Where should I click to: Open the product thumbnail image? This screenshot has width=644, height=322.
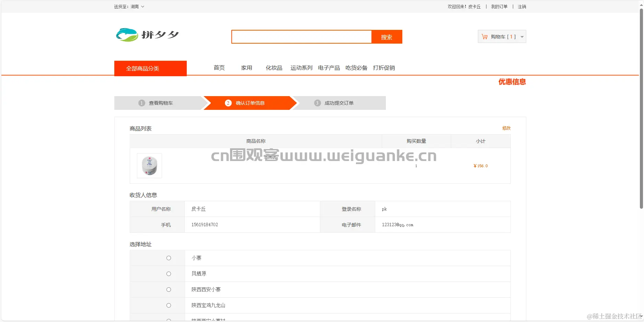point(149,165)
